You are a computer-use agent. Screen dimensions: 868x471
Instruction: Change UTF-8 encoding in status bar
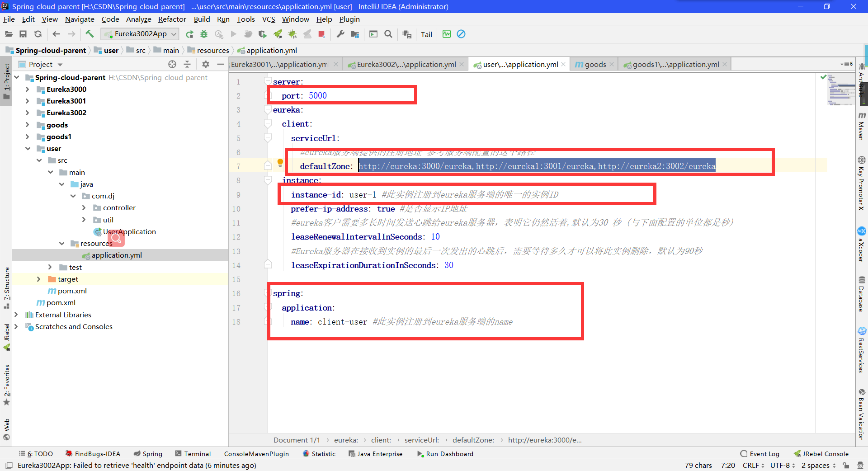click(x=783, y=465)
